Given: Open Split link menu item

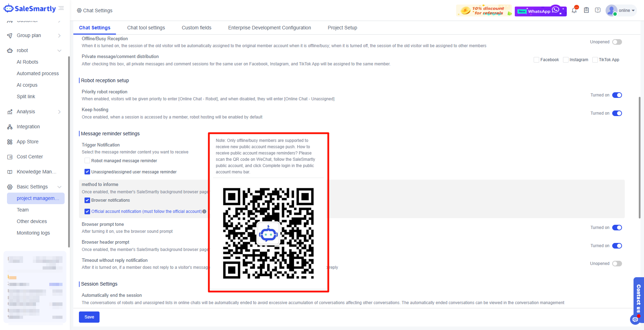Looking at the screenshot, I should click(x=26, y=96).
